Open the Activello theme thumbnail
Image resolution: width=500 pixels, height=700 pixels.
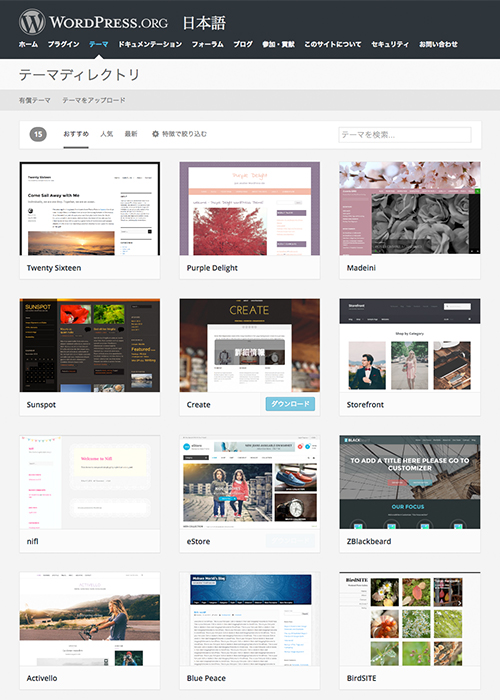click(x=90, y=619)
